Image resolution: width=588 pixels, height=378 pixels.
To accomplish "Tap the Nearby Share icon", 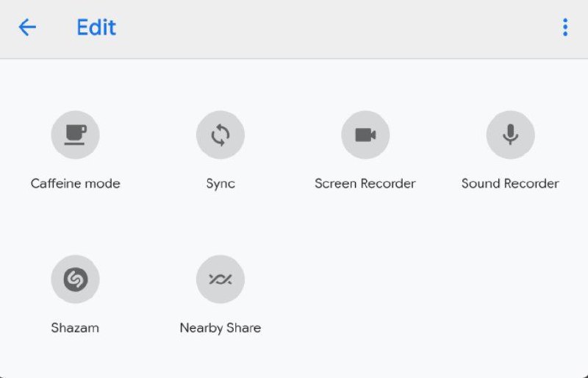I will pyautogui.click(x=220, y=279).
